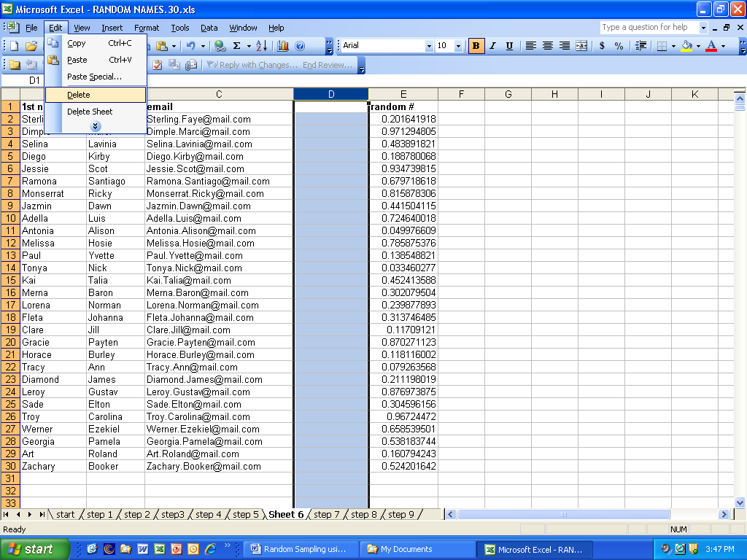This screenshot has width=747, height=560.
Task: Open the font size 10 dropdown
Action: [x=458, y=46]
